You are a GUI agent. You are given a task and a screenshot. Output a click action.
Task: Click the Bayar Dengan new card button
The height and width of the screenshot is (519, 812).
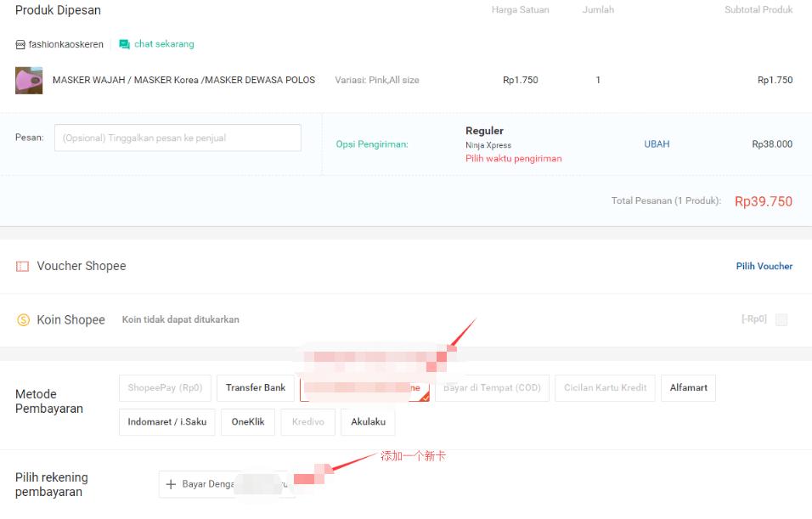click(227, 484)
